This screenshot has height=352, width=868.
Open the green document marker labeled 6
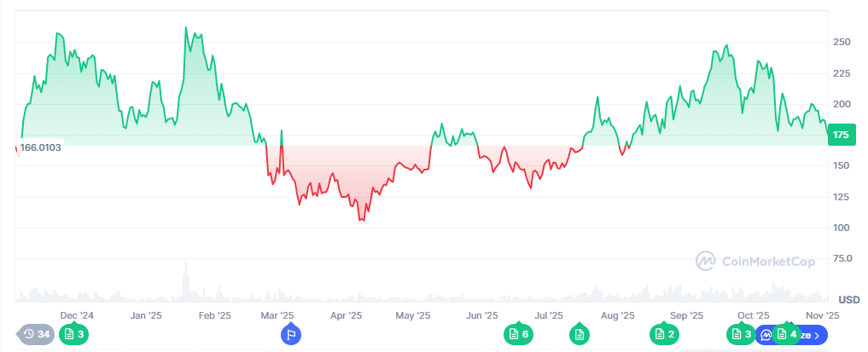518,334
